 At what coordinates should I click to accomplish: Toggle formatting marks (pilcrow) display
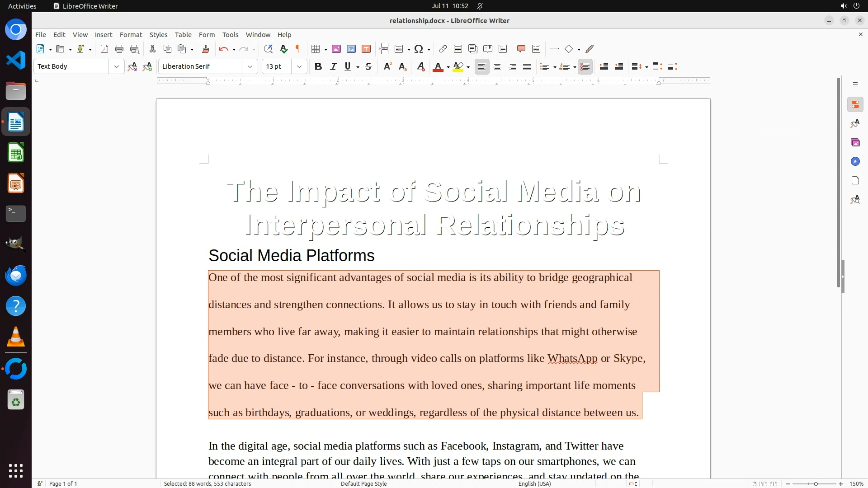(x=298, y=49)
